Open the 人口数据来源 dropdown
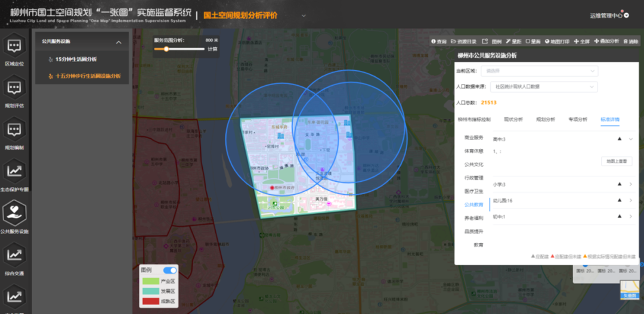 540,86
